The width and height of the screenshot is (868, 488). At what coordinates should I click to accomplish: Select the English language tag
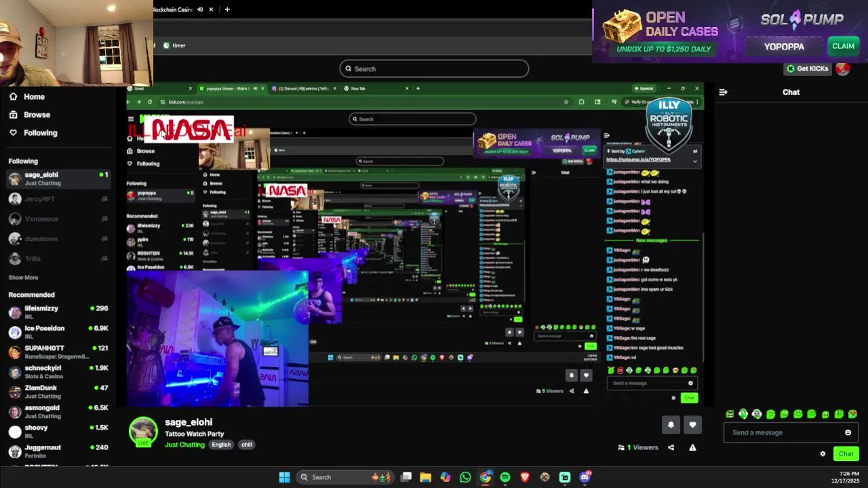tap(221, 445)
